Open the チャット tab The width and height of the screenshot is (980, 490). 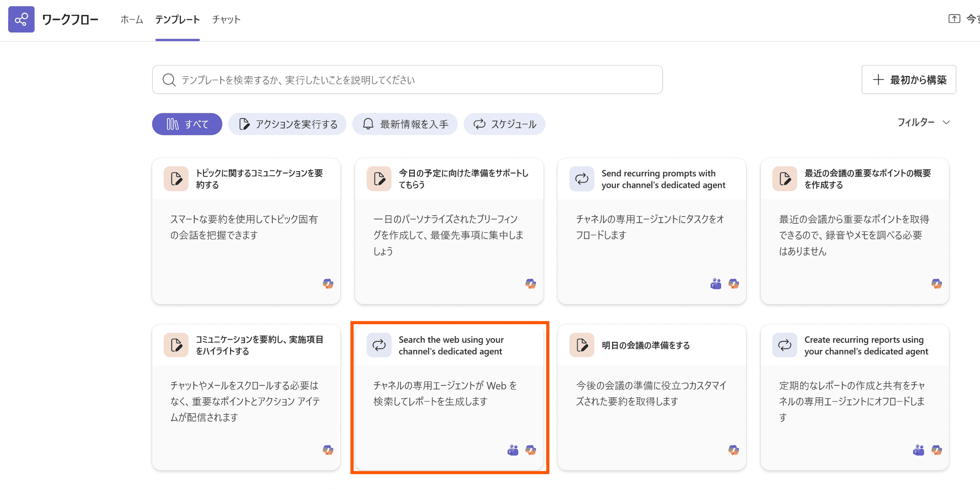pyautogui.click(x=226, y=20)
